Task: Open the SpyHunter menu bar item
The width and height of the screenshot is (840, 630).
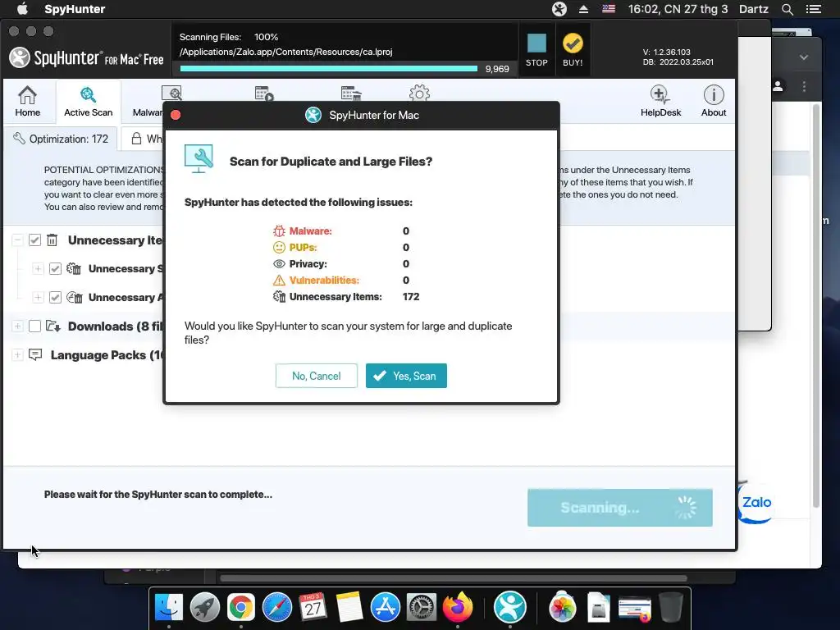Action: [75, 9]
